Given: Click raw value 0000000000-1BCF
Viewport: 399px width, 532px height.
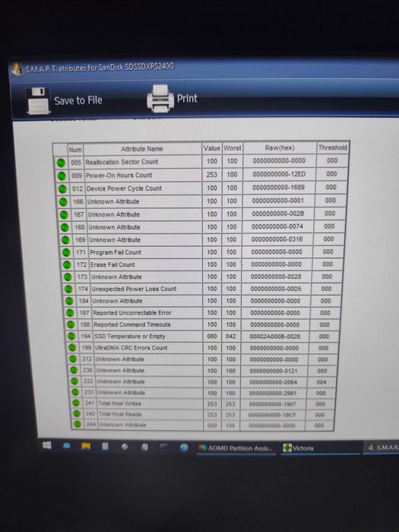Looking at the screenshot, I should [272, 415].
